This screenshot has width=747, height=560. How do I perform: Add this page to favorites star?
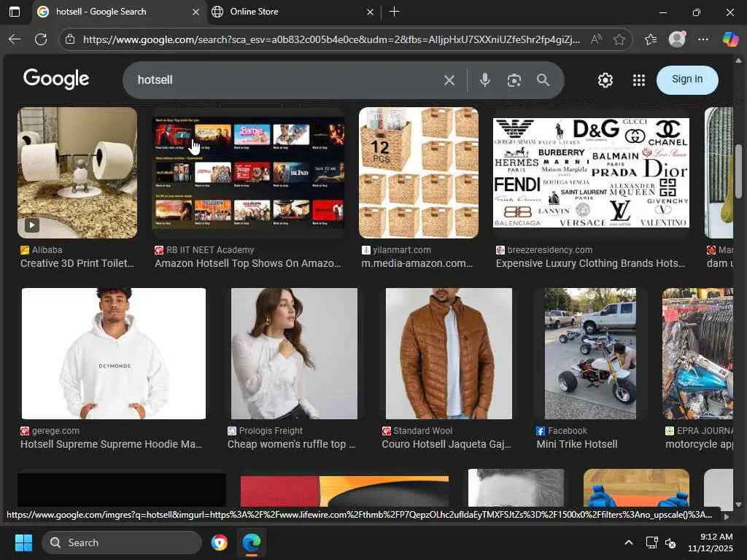(619, 39)
